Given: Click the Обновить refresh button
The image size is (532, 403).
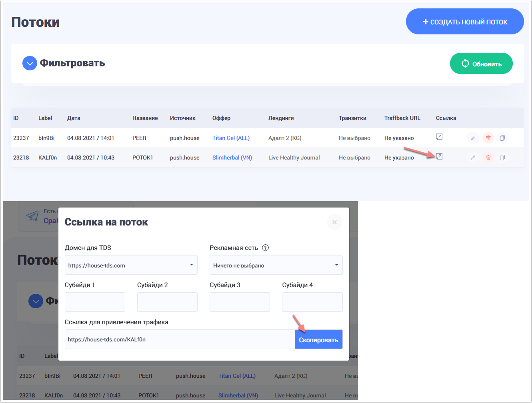Looking at the screenshot, I should pos(481,64).
